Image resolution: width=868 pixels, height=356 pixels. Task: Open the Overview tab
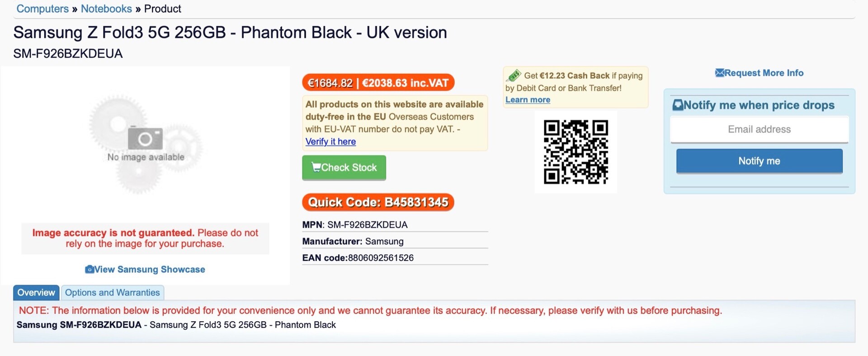point(36,293)
